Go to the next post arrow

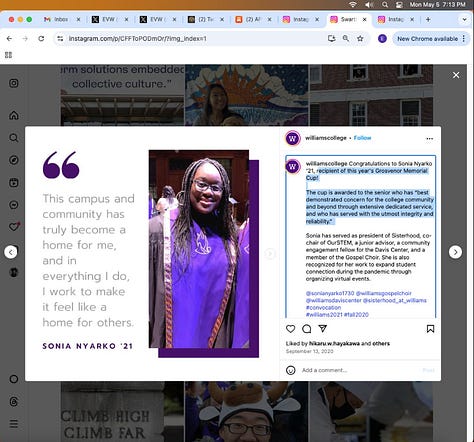pos(455,252)
